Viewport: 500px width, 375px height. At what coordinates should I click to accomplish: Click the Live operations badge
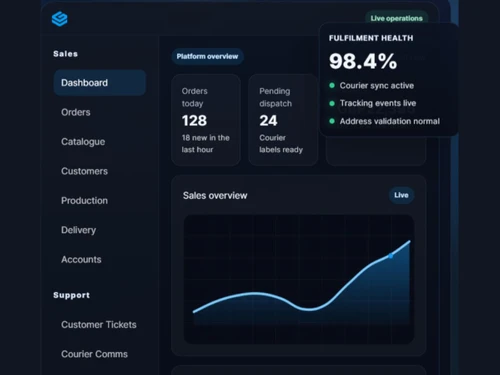(397, 18)
